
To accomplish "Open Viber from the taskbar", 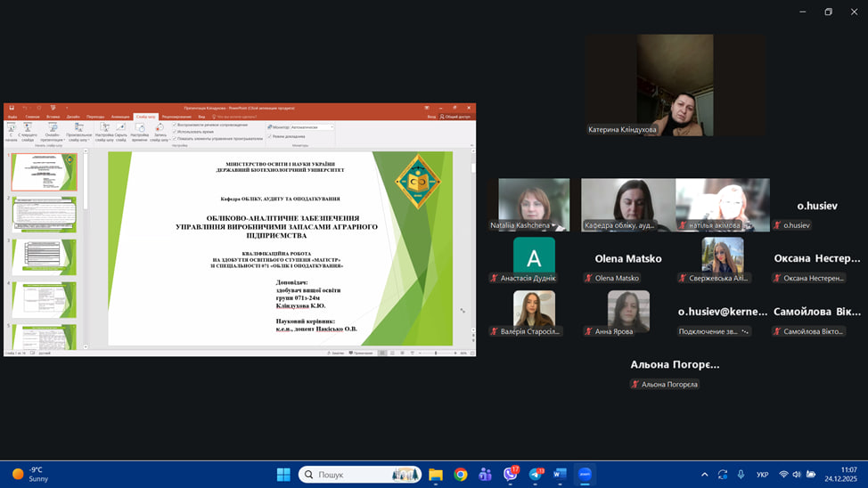I will [511, 475].
